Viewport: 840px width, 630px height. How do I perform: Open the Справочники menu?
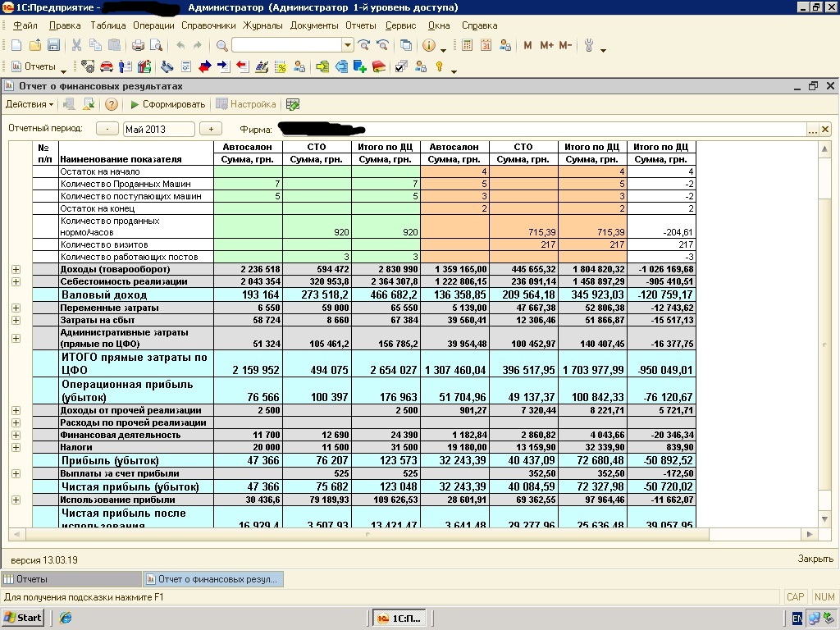(208, 25)
